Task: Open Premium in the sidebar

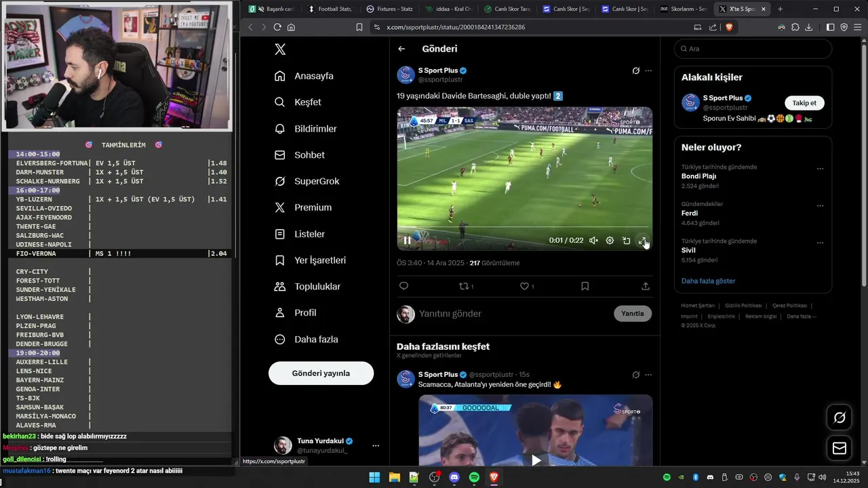Action: (x=302, y=207)
